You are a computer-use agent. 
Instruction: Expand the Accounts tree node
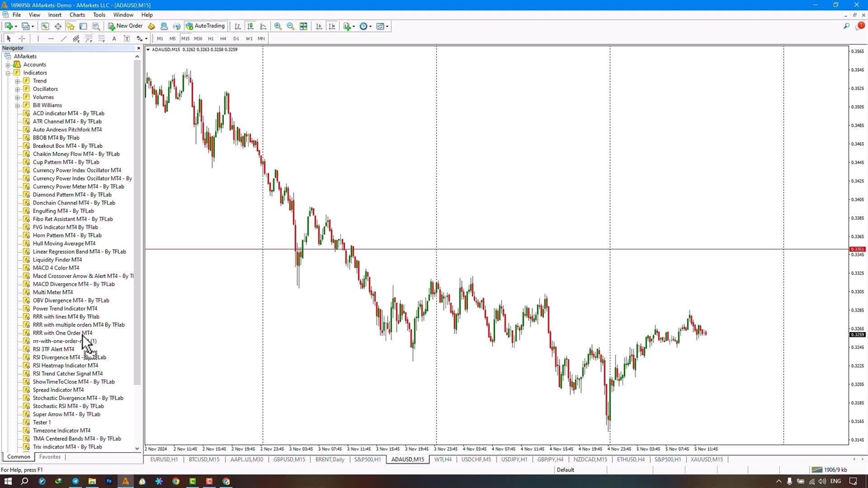(8, 64)
